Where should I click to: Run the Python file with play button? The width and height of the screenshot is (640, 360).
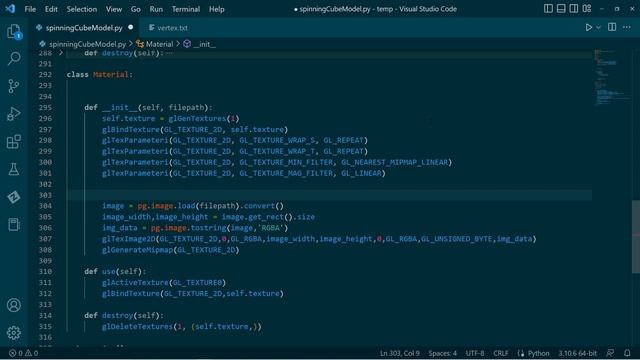click(589, 27)
